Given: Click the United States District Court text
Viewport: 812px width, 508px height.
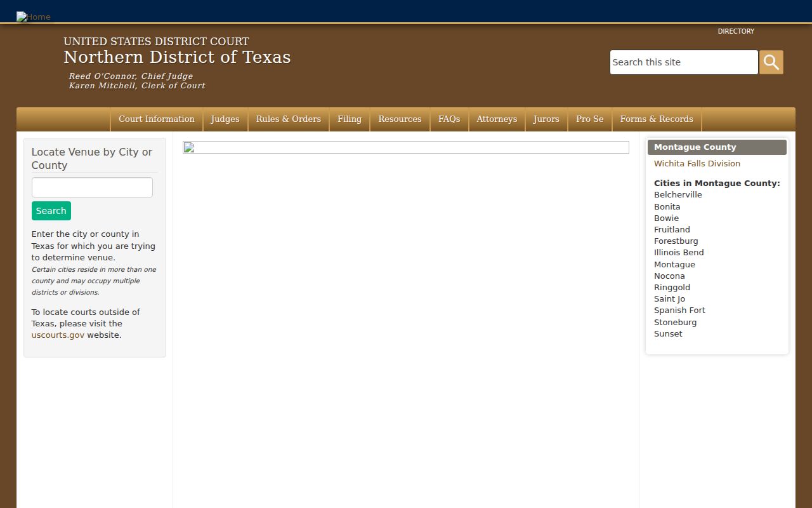Looking at the screenshot, I should 156,41.
